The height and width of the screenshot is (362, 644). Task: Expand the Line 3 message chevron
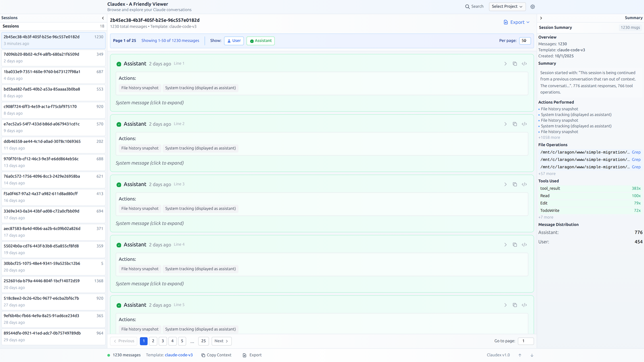tap(505, 184)
